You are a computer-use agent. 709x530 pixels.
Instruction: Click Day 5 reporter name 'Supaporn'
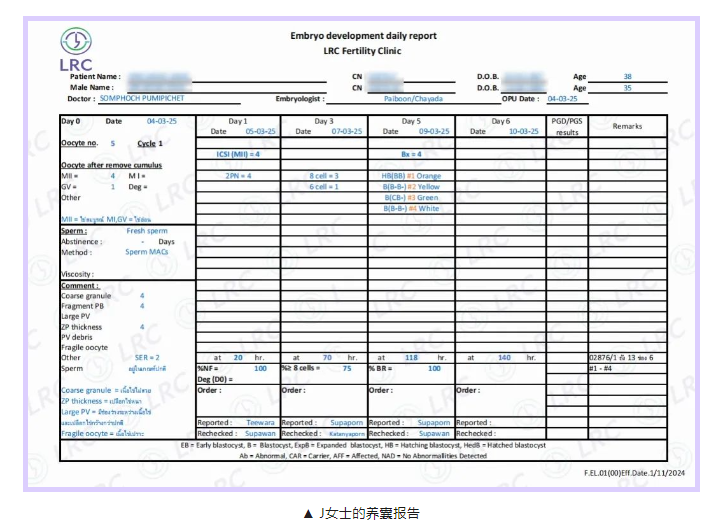coord(434,422)
